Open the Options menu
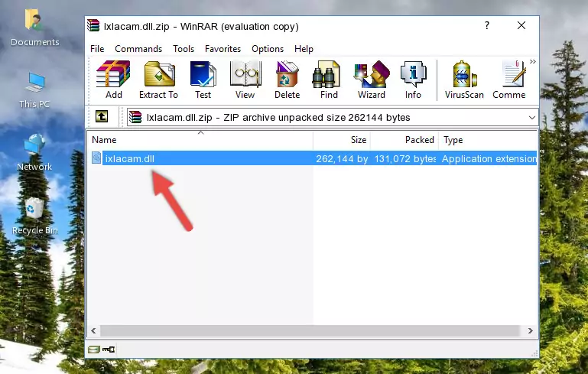Image resolution: width=588 pixels, height=374 pixels. (x=268, y=49)
